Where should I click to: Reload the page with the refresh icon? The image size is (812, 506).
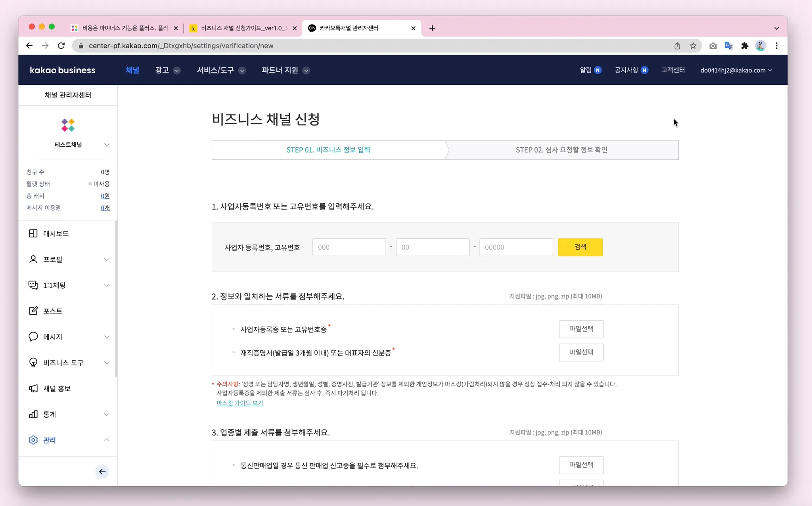pyautogui.click(x=61, y=46)
